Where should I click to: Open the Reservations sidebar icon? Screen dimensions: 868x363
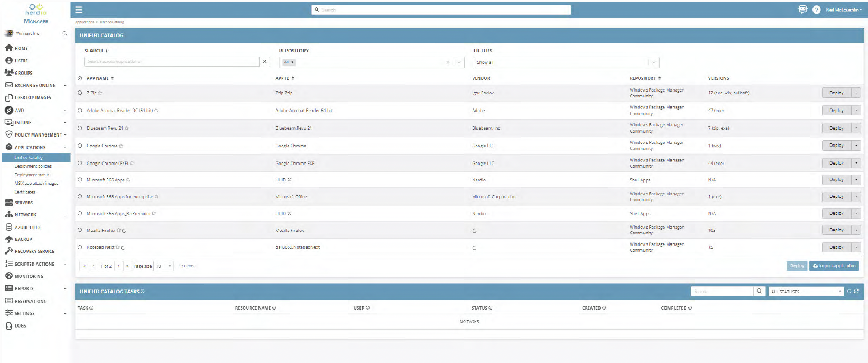click(x=9, y=301)
